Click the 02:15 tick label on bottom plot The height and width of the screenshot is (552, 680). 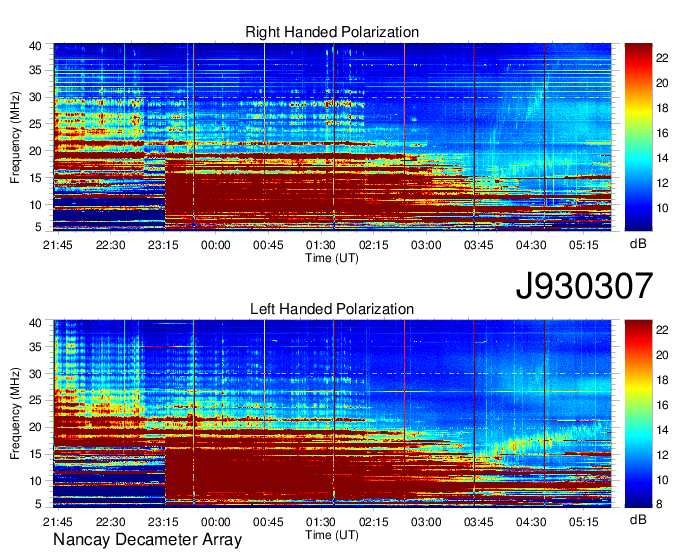click(373, 522)
